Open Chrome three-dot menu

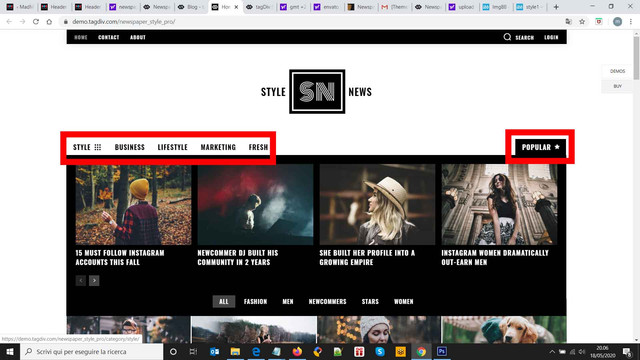click(631, 22)
